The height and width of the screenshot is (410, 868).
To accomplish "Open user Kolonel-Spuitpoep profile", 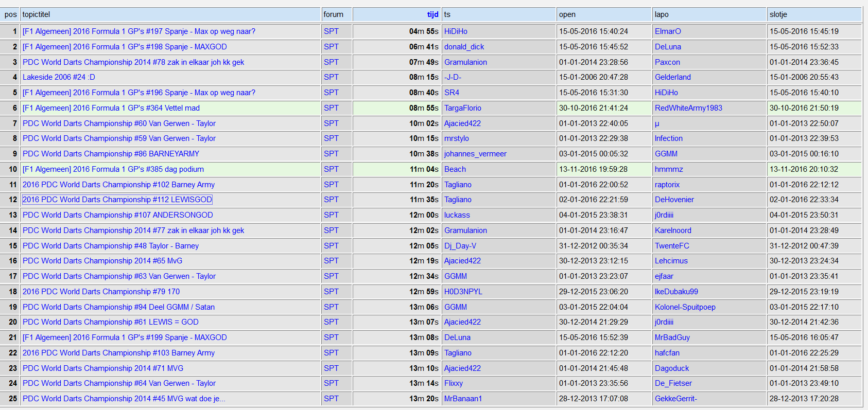I will [x=685, y=307].
